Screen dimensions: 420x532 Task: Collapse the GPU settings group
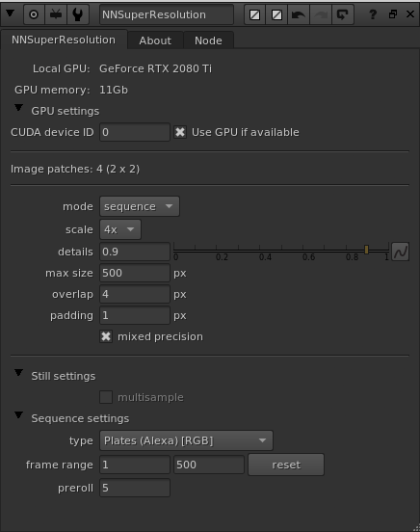click(x=18, y=108)
